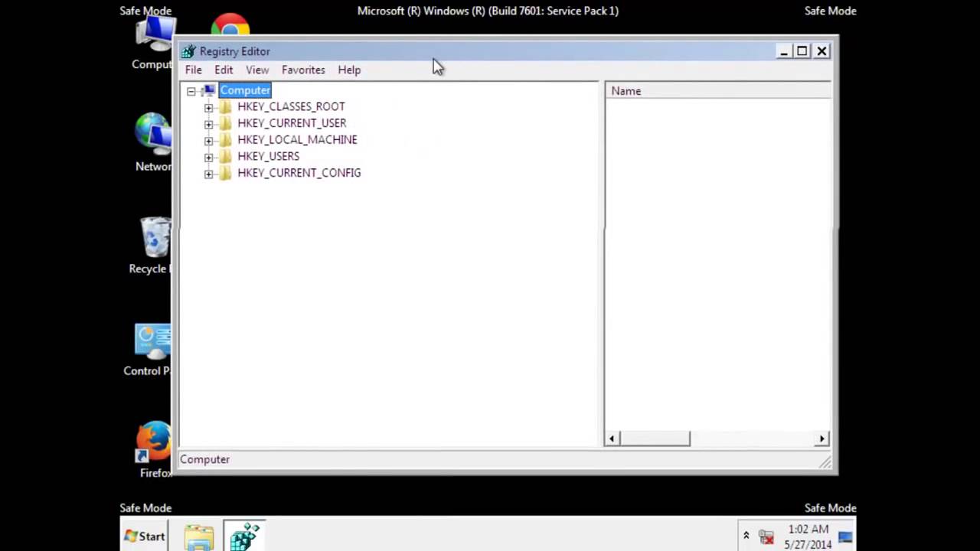Click HKEY_LOCAL_MACHINE folder icon

click(x=225, y=140)
